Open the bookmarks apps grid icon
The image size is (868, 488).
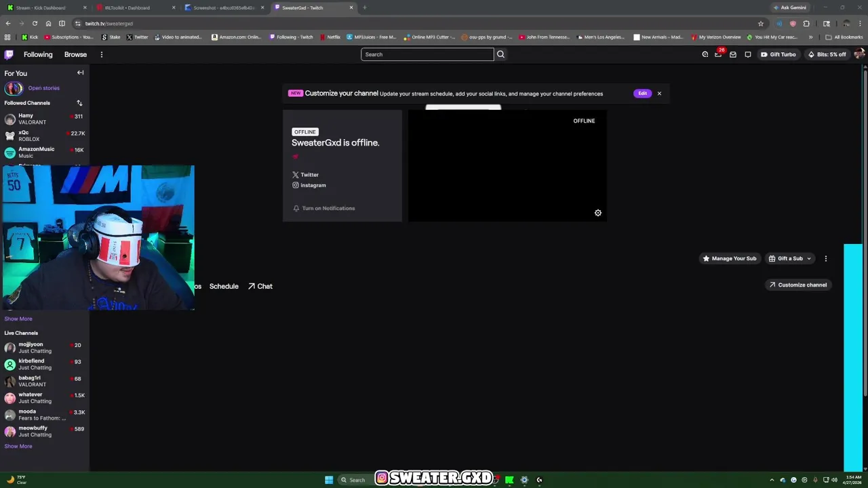[7, 37]
